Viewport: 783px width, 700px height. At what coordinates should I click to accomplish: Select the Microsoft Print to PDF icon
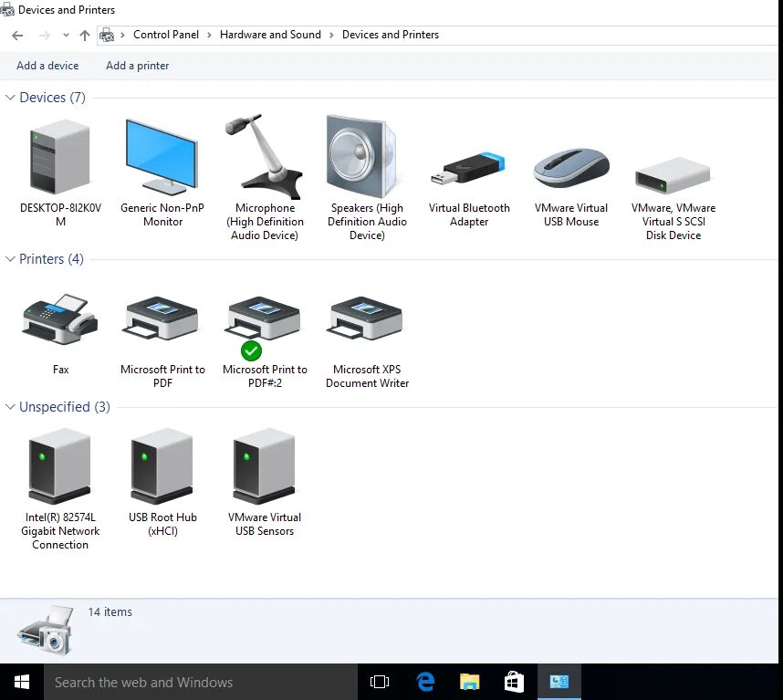[x=162, y=319]
